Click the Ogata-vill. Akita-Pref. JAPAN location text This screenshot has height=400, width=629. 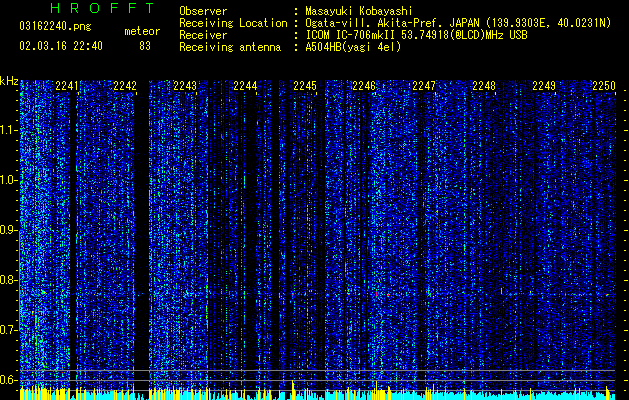(x=458, y=23)
